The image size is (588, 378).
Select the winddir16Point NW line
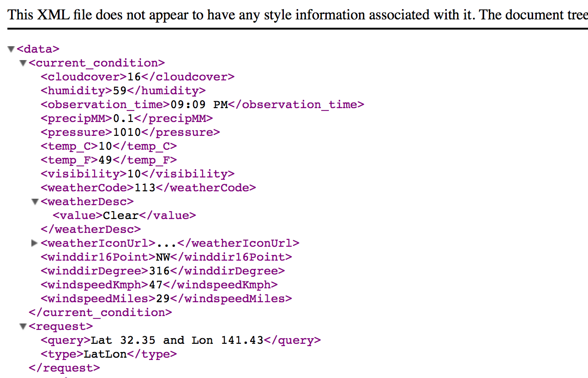167,257
